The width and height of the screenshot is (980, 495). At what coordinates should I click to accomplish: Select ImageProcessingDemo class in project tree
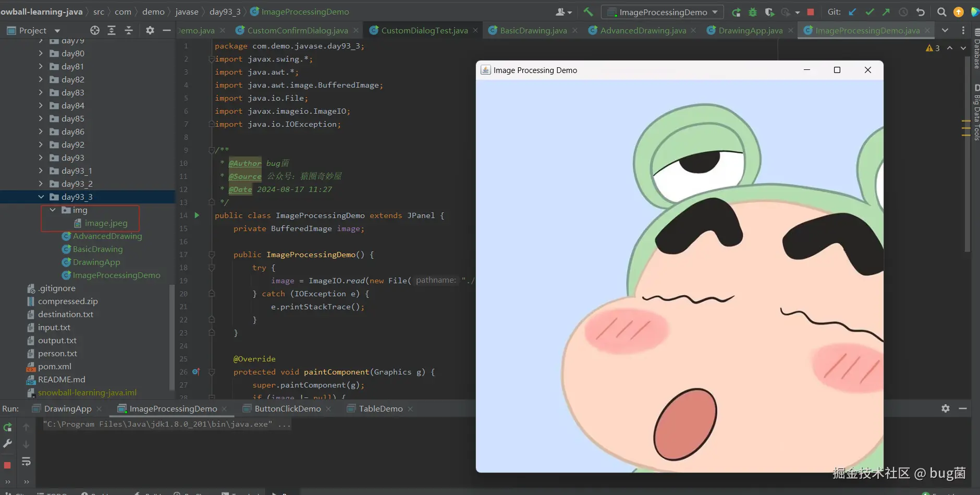coord(116,275)
